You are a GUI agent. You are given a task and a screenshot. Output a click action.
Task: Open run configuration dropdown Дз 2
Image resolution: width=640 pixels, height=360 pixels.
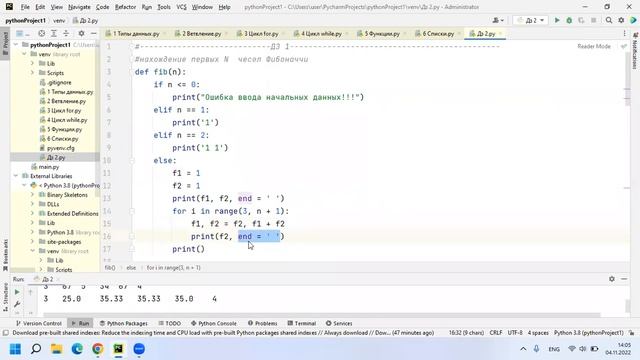point(530,20)
